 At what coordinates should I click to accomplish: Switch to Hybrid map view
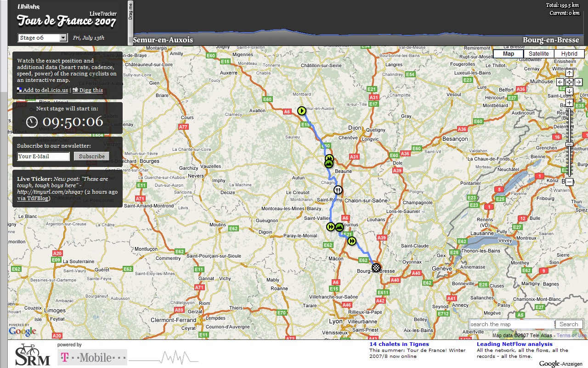click(x=569, y=54)
